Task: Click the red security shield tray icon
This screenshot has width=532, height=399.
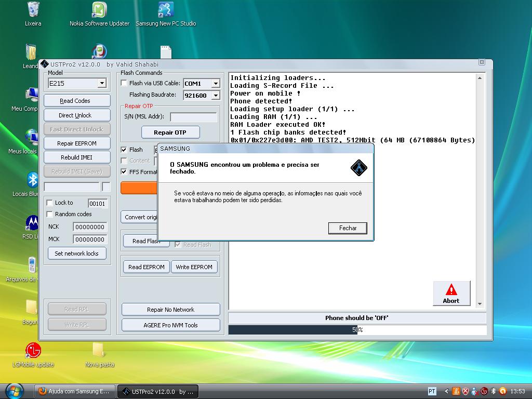Action: click(465, 391)
